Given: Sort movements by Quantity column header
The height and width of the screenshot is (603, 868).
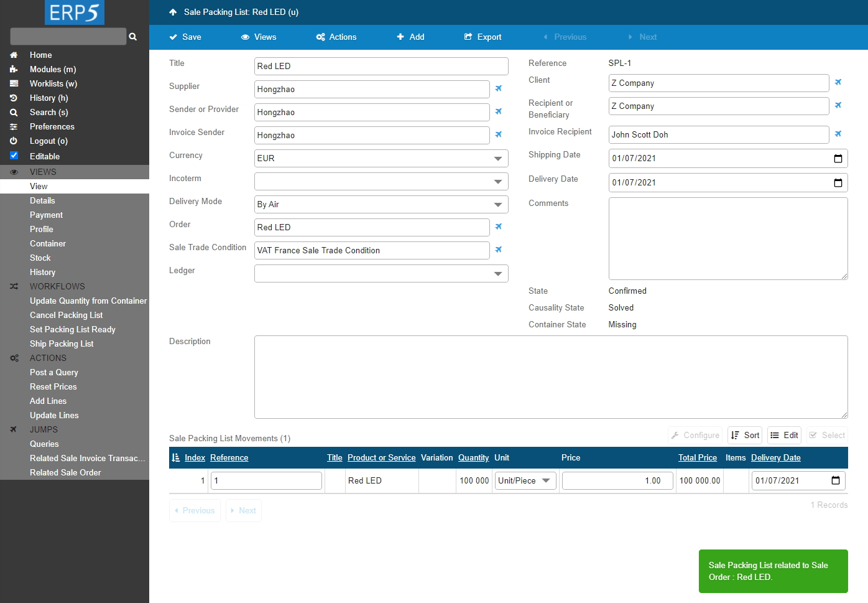Looking at the screenshot, I should click(x=474, y=457).
